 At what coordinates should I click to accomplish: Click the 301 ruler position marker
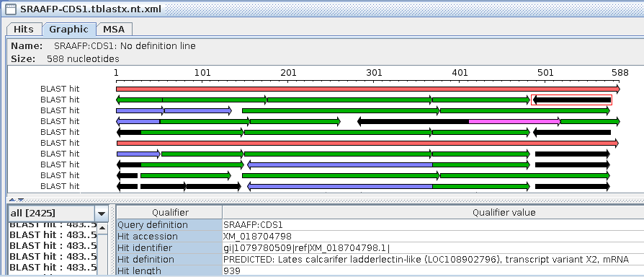tap(374, 73)
